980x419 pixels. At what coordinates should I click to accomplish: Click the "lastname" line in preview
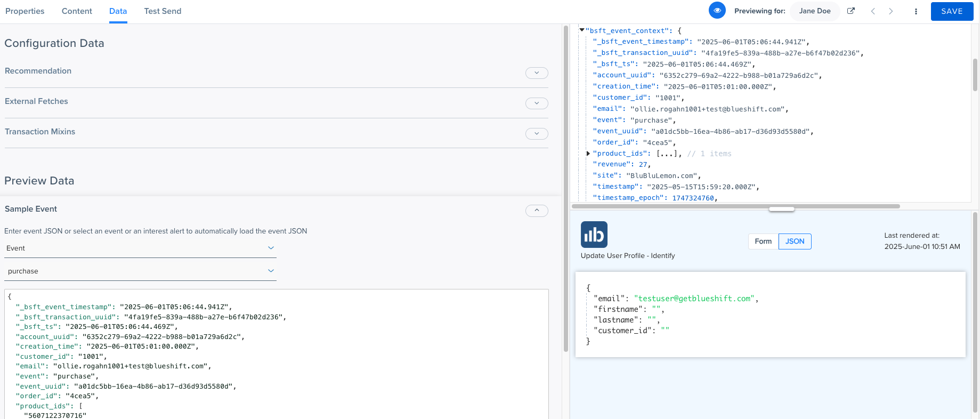coord(627,320)
